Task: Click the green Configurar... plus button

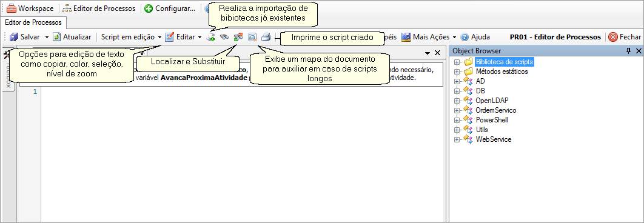Action: pyautogui.click(x=170, y=8)
